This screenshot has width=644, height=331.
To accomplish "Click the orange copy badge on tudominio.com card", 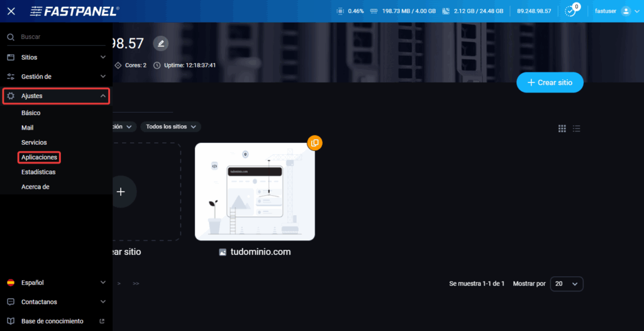I will click(x=314, y=143).
